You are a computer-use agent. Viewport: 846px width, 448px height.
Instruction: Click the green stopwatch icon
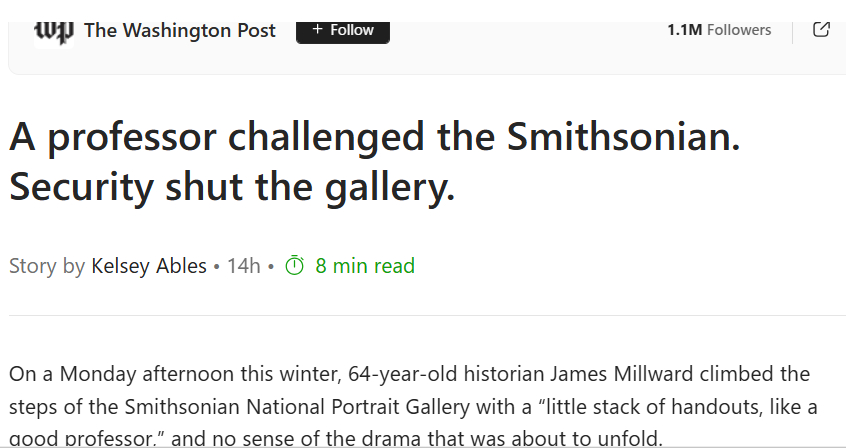tap(295, 266)
